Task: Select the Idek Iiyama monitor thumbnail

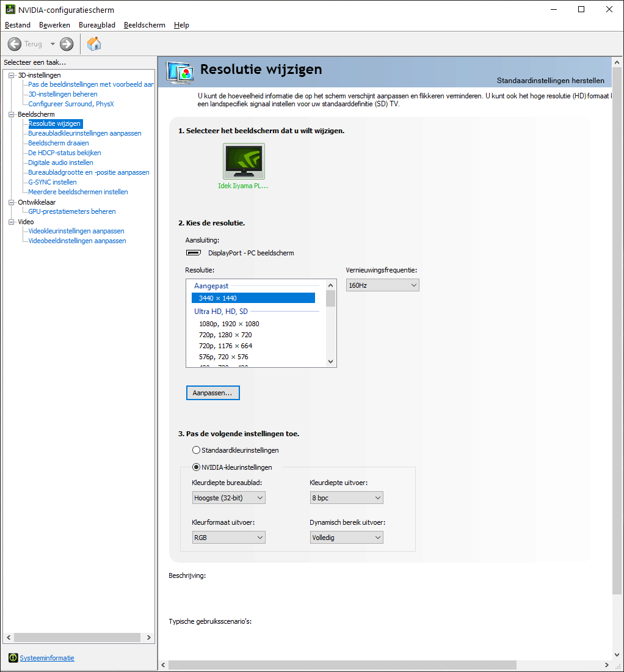Action: (x=244, y=161)
